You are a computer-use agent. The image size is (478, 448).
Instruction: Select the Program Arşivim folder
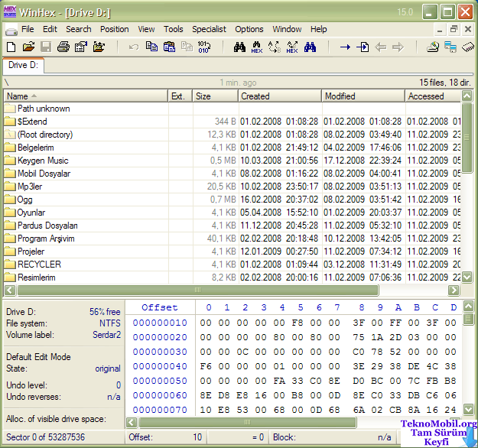(46, 239)
